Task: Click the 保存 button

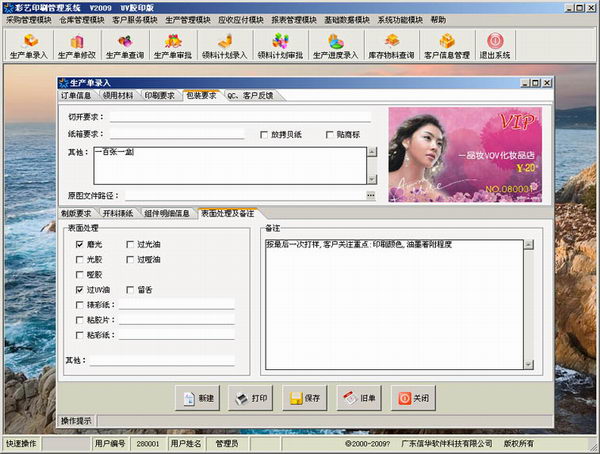Action: 304,398
